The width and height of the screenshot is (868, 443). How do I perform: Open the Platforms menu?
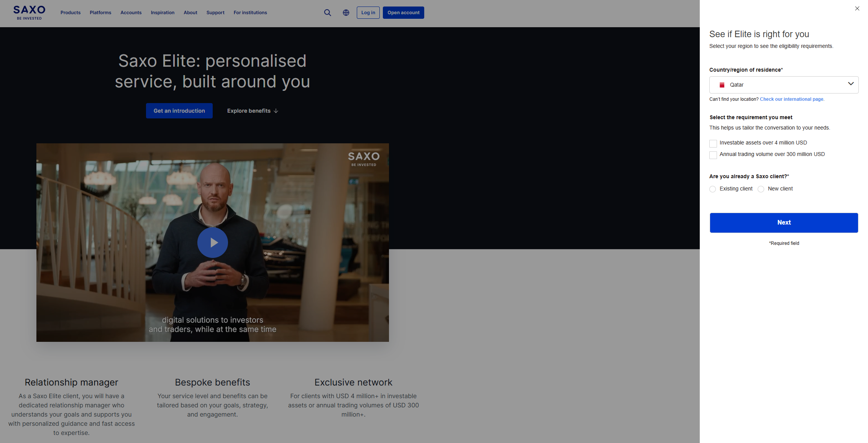click(x=100, y=13)
